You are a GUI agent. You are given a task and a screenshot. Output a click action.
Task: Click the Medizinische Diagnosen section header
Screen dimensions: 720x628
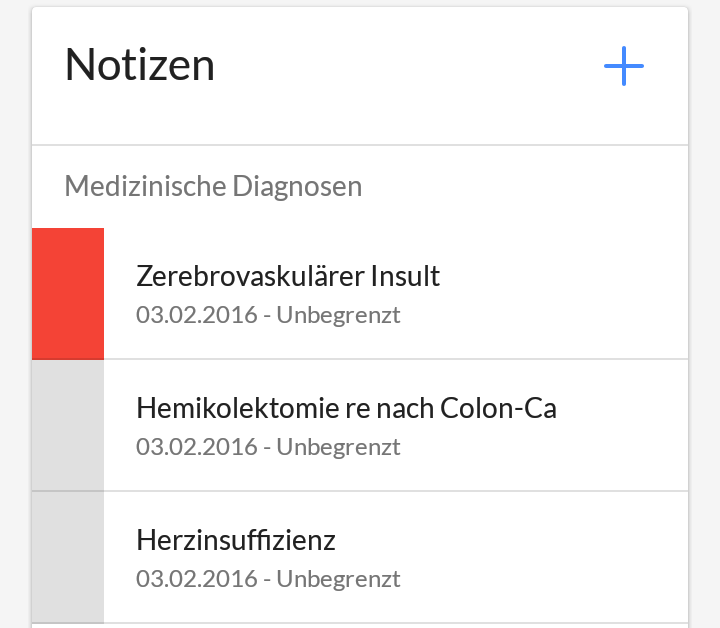213,186
